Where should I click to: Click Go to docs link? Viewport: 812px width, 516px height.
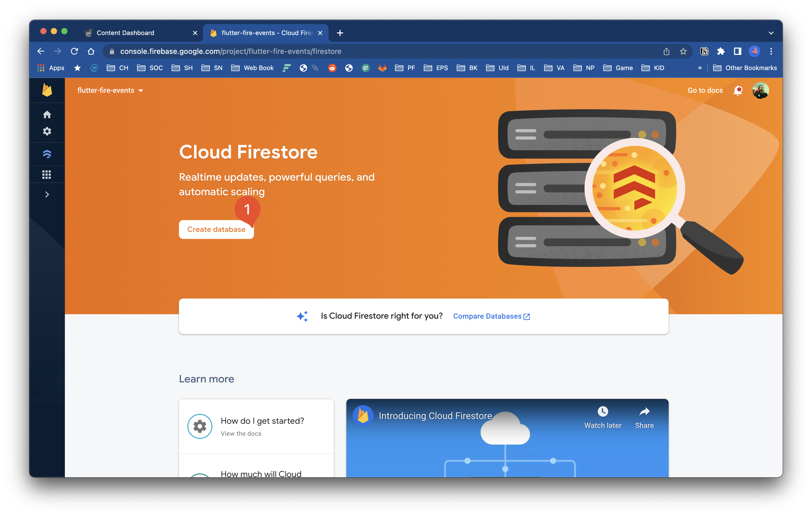pos(705,90)
